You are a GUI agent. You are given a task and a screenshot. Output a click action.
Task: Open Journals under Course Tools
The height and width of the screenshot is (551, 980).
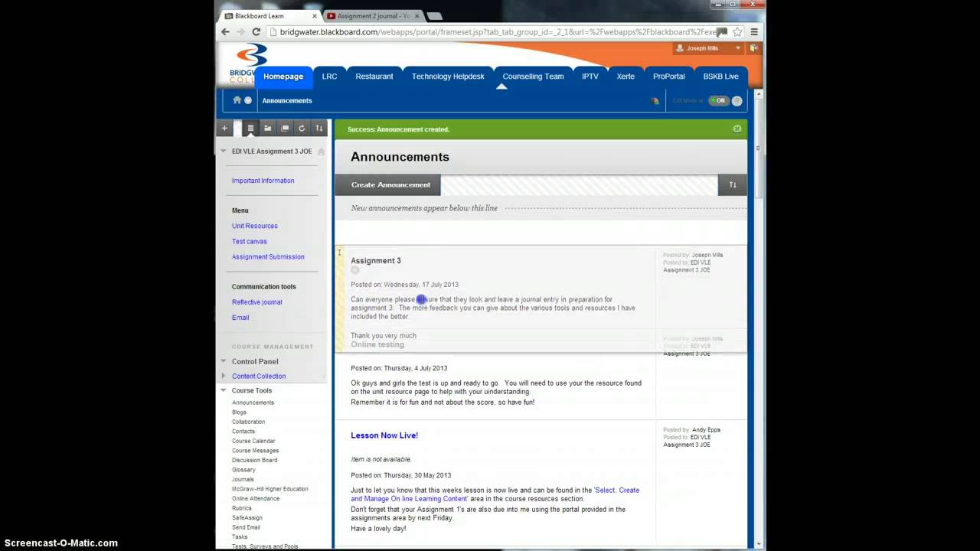[x=243, y=479]
